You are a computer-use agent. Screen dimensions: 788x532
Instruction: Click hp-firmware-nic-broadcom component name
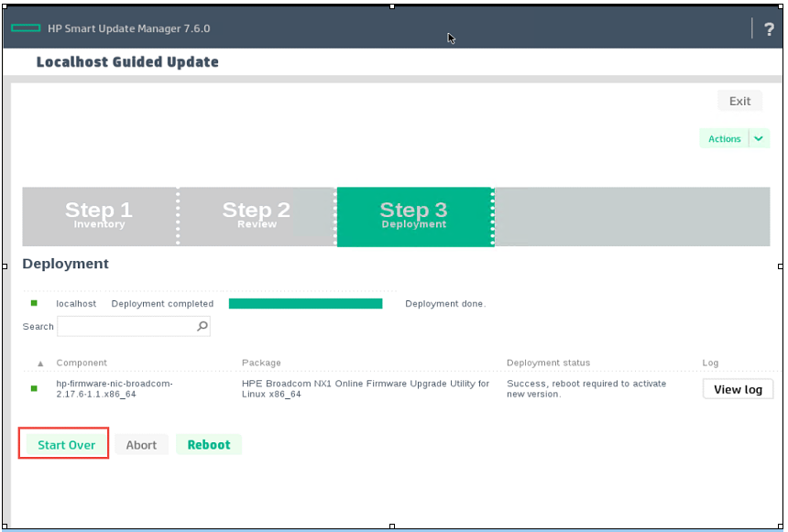coord(115,389)
